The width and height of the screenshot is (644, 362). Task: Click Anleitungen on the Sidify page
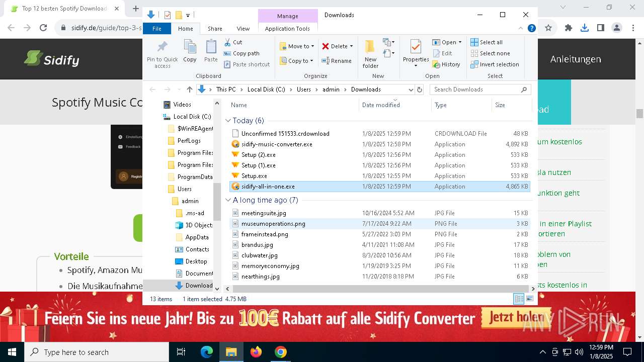(x=576, y=59)
